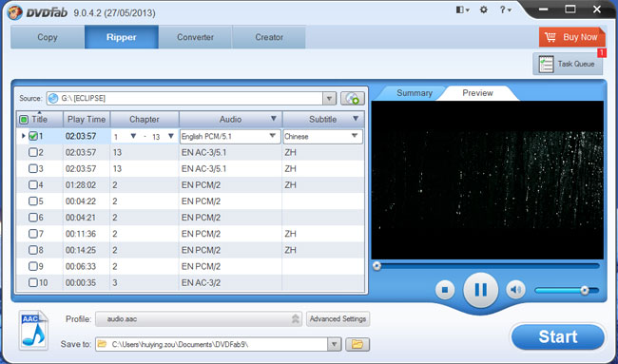The width and height of the screenshot is (618, 364).
Task: Select the Ripper tab
Action: coord(122,37)
